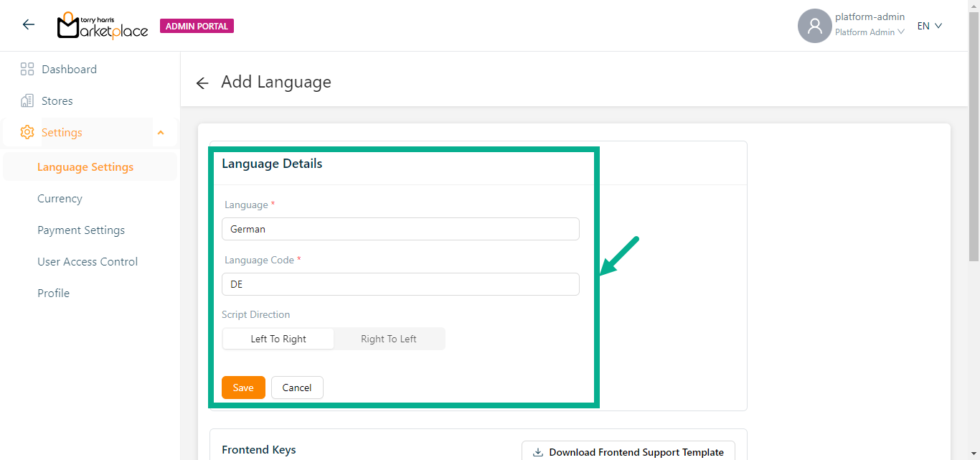Click the Cancel button
Screen dimensions: 980x460
[x=297, y=388]
